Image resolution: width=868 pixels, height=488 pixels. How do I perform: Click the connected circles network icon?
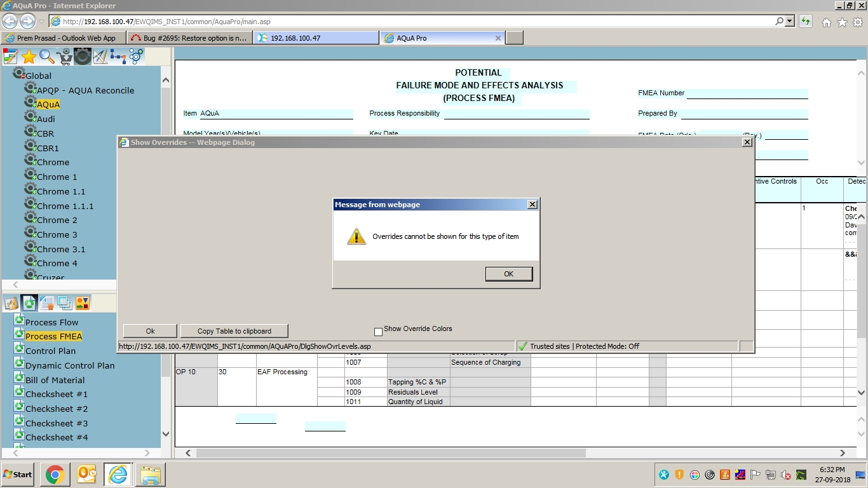coord(136,57)
